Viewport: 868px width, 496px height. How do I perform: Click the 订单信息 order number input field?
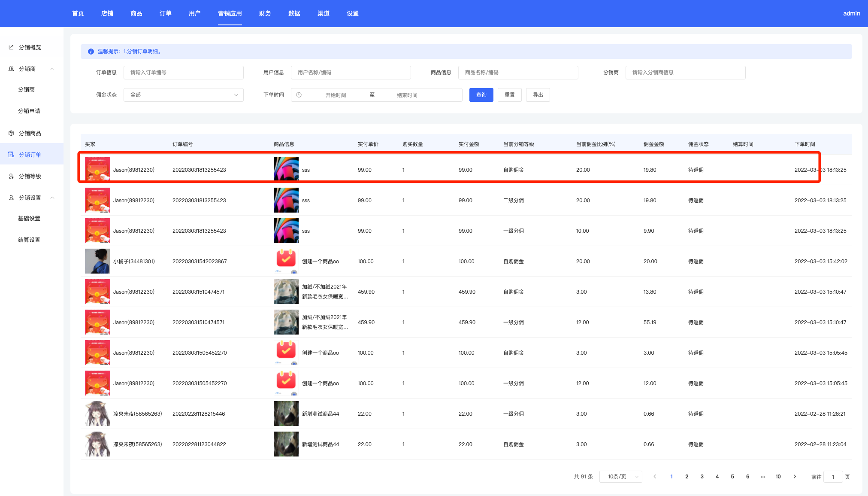tap(184, 73)
